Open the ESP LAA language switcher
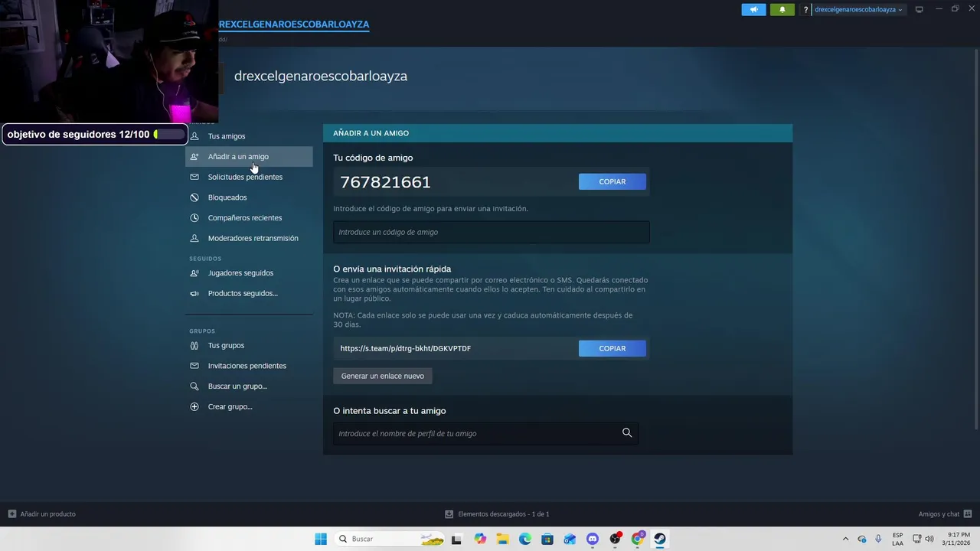Image resolution: width=980 pixels, height=551 pixels. click(x=897, y=539)
